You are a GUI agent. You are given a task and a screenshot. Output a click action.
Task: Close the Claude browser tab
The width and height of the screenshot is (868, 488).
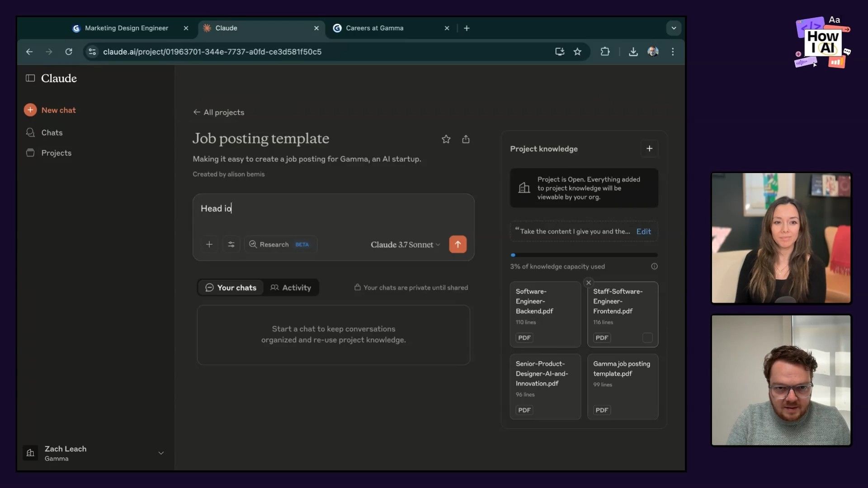(x=316, y=28)
